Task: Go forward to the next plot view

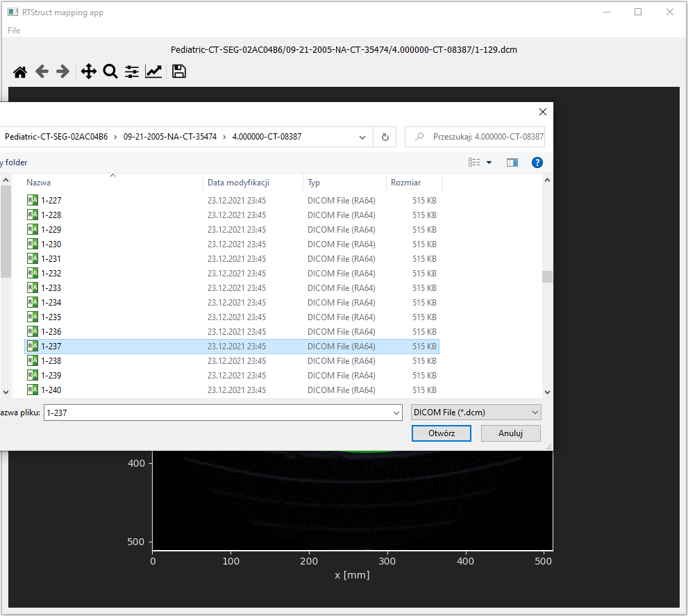Action: pyautogui.click(x=63, y=71)
